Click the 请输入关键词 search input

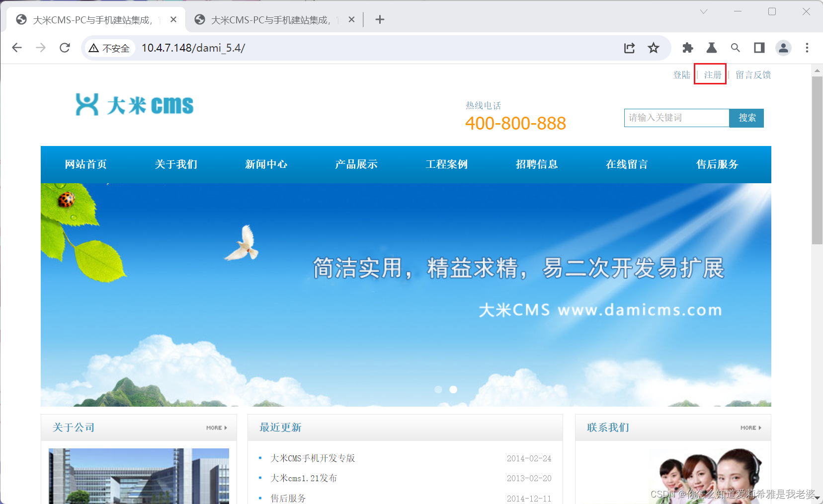pos(677,118)
